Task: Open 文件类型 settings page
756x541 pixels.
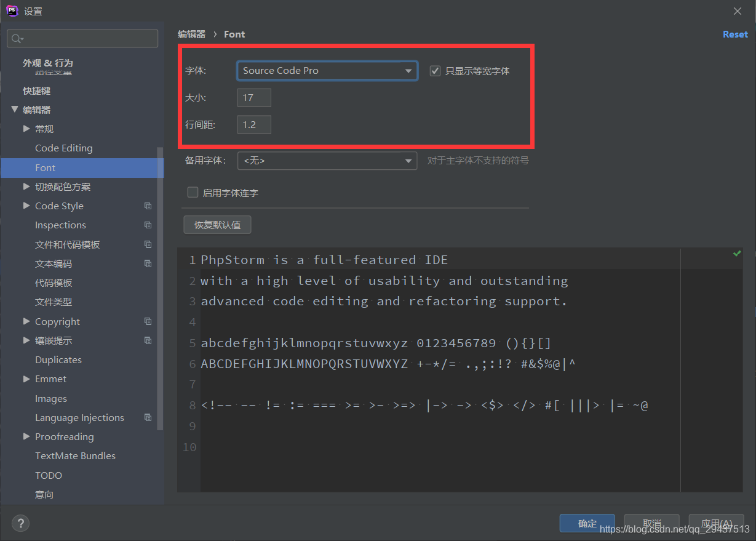Action: tap(54, 302)
